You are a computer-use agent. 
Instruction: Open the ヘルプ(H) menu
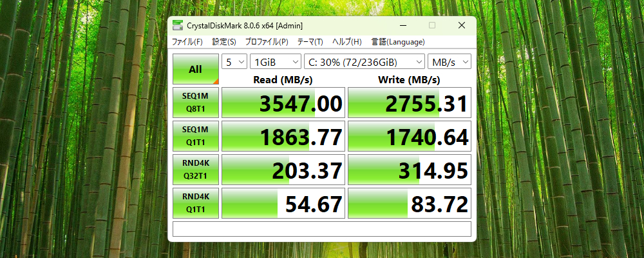pyautogui.click(x=347, y=42)
